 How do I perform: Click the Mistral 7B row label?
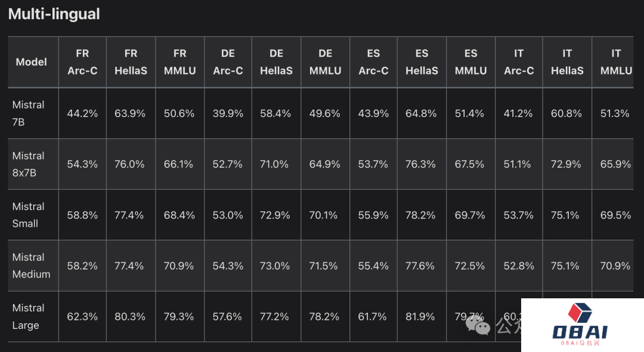pos(29,113)
